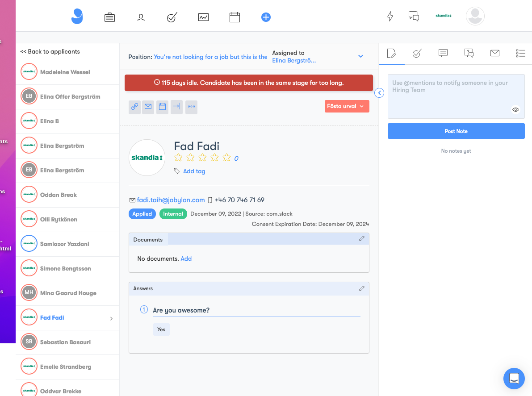
Task: Open the analytics chart icon
Action: pyautogui.click(x=203, y=17)
